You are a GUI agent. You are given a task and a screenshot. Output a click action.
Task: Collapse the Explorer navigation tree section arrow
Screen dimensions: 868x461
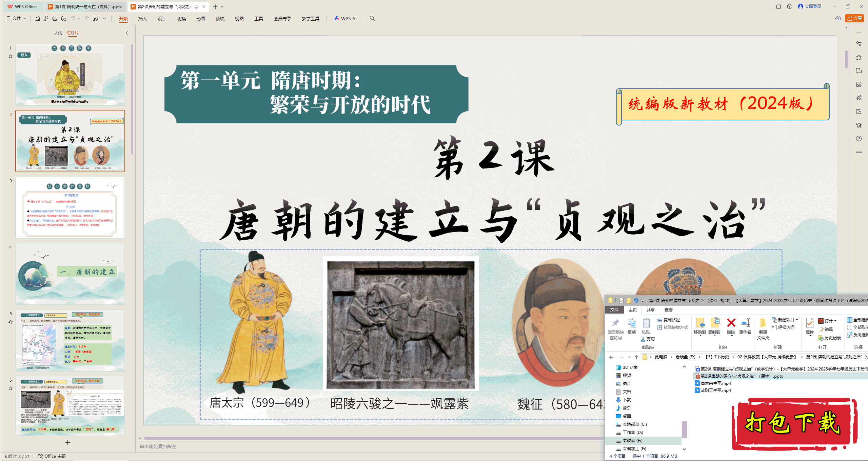684,367
